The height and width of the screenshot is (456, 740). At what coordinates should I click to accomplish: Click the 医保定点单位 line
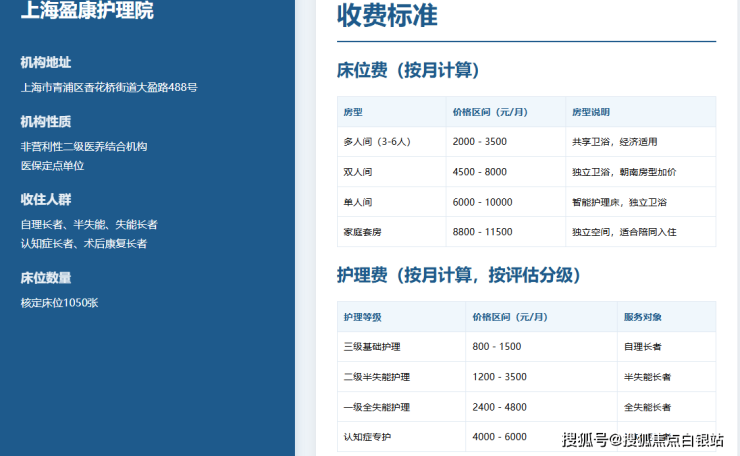pos(52,166)
